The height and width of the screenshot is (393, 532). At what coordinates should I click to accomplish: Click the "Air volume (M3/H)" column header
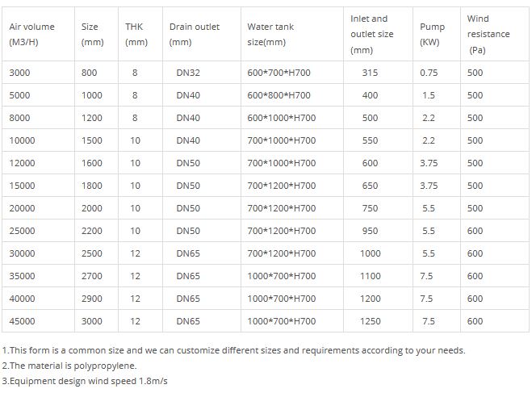(x=31, y=35)
